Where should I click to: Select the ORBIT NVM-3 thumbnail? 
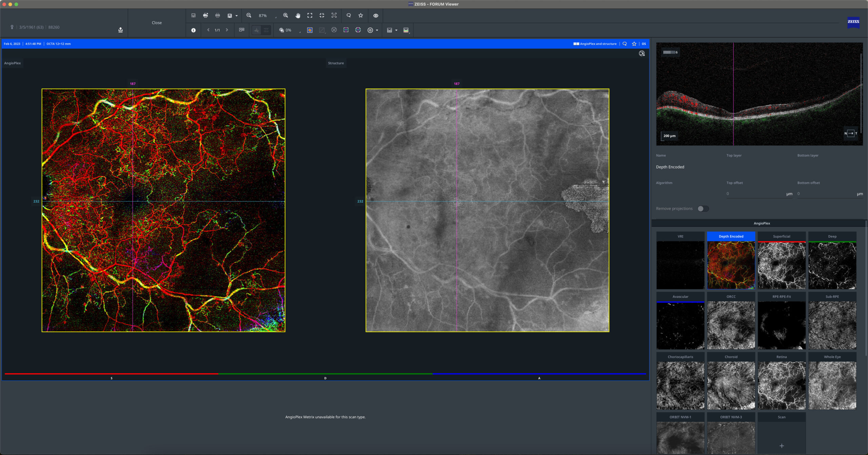(x=731, y=434)
